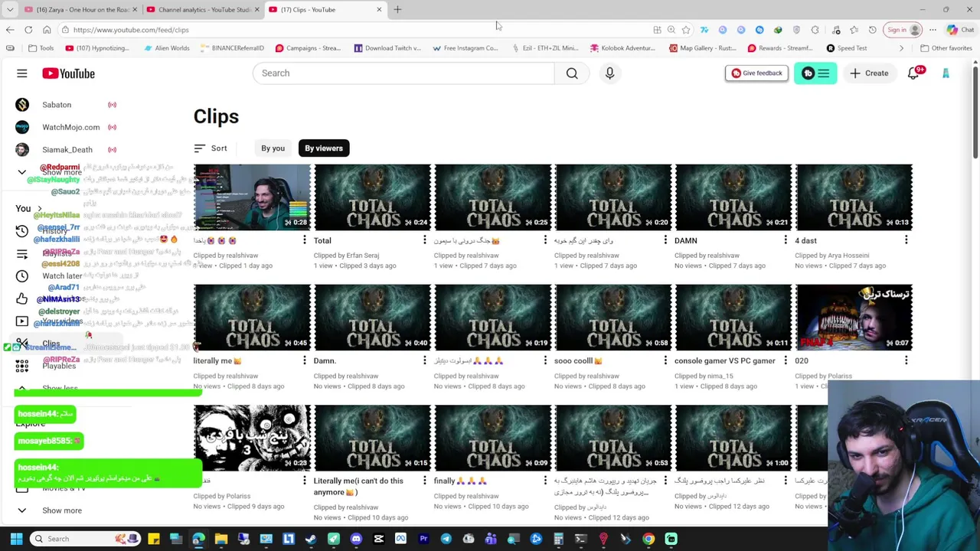This screenshot has height=551, width=980.
Task: Open Discord from the taskbar
Action: click(x=356, y=539)
